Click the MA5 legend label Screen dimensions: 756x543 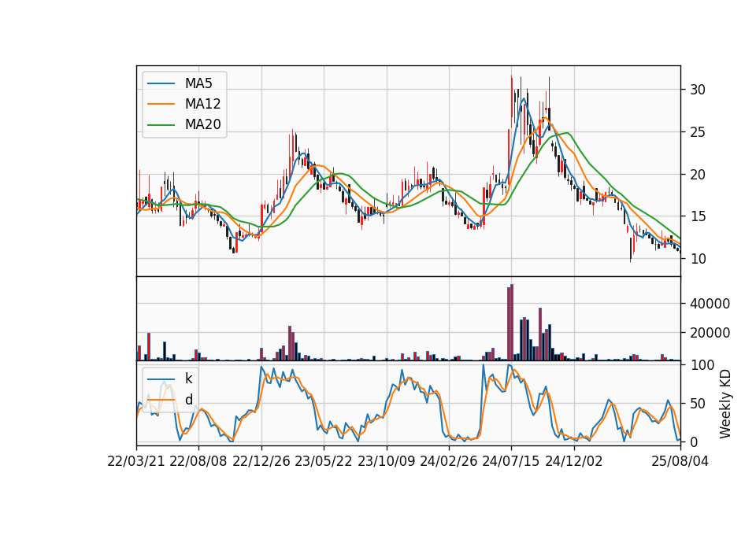click(198, 83)
